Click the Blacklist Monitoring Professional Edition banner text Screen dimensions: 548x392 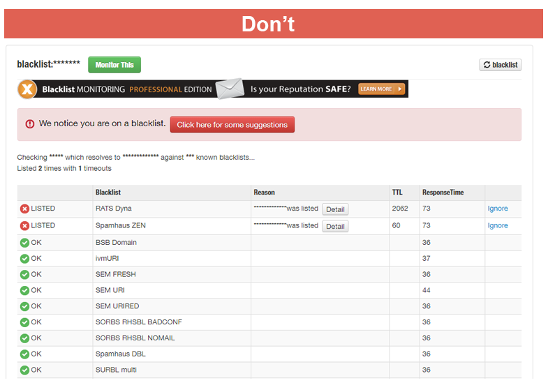(127, 89)
